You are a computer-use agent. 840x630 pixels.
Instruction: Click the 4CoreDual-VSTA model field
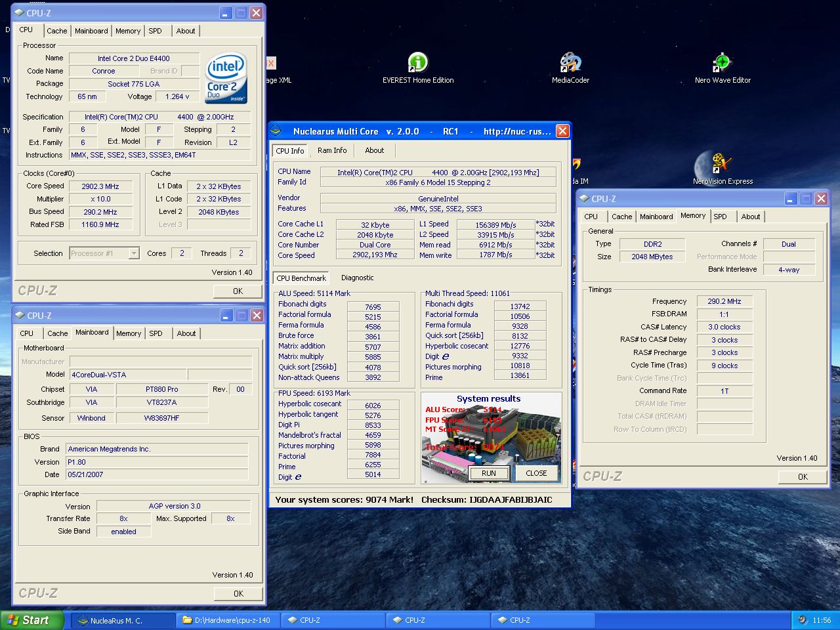pyautogui.click(x=128, y=375)
